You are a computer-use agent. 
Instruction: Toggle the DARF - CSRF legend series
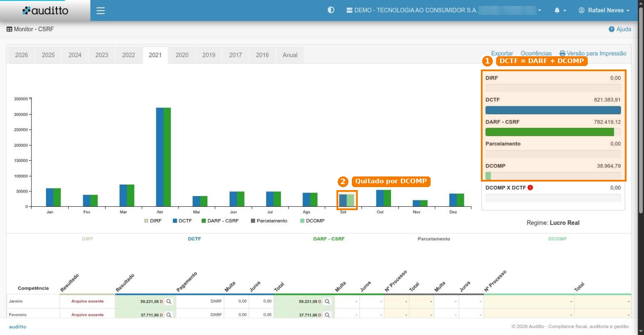tap(220, 221)
